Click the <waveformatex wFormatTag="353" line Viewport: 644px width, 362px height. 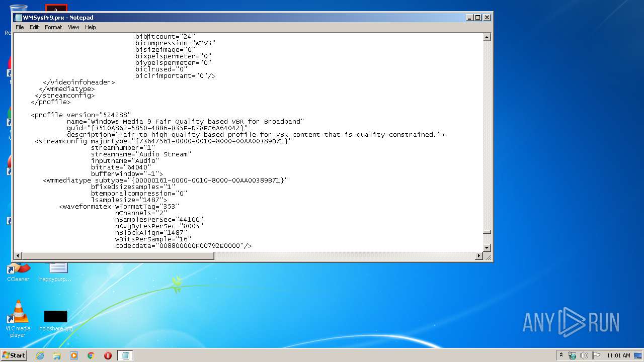119,207
